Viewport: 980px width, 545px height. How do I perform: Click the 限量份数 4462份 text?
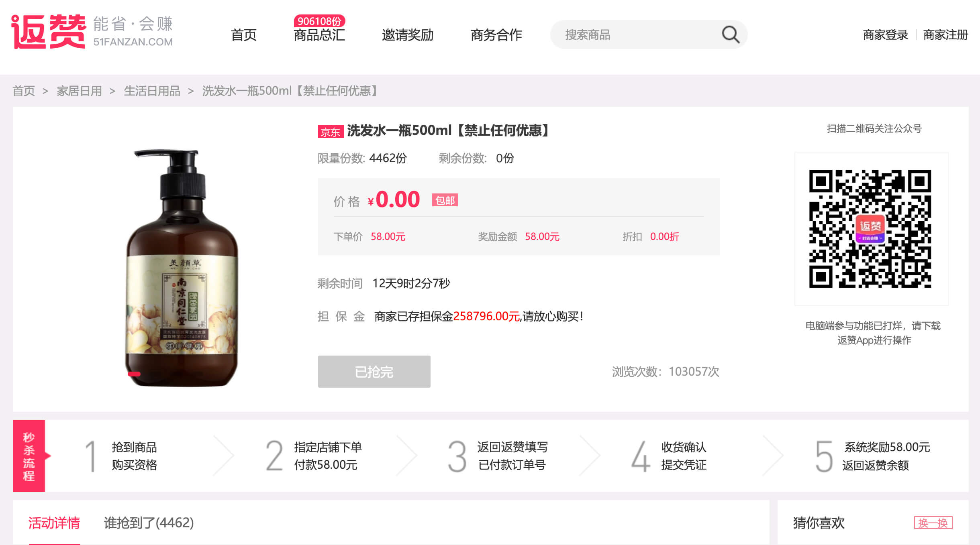362,159
